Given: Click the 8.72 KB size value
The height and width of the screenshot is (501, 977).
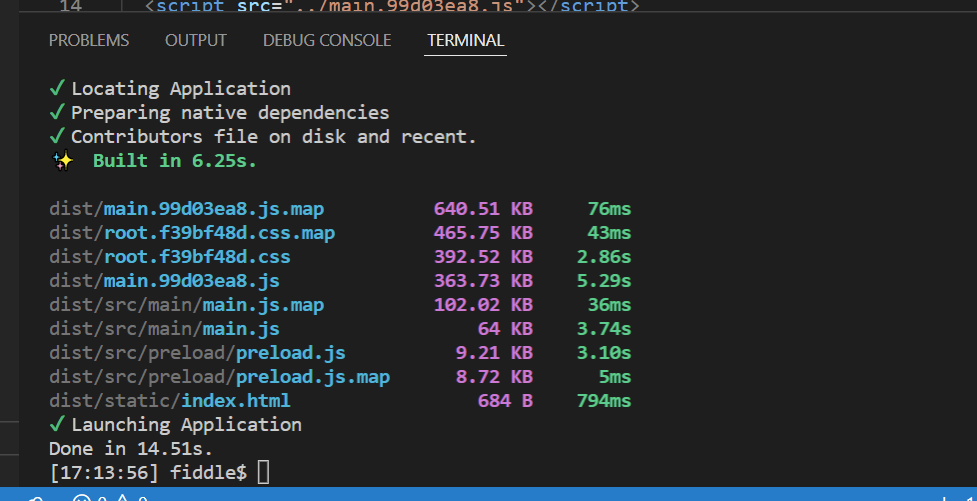Looking at the screenshot, I should click(x=494, y=377).
